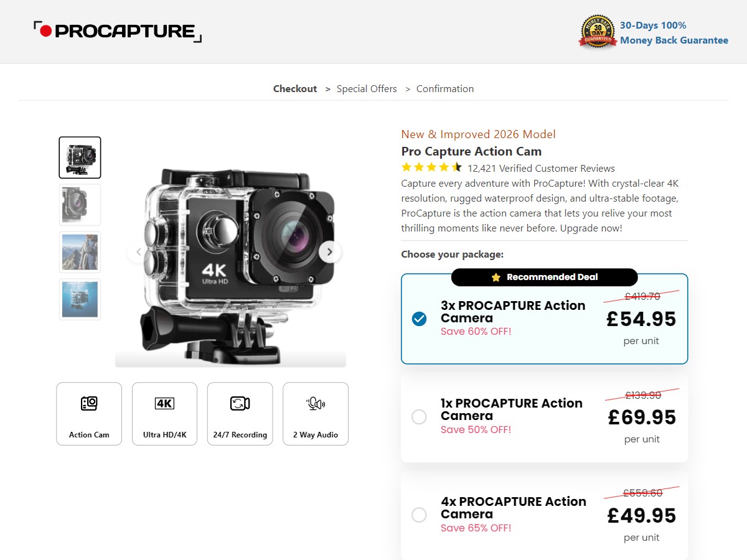Open the Confirmation step
The height and width of the screenshot is (560, 747).
point(445,89)
